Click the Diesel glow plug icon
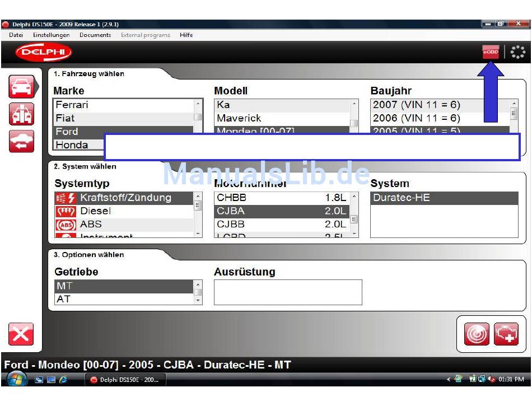 pos(66,211)
